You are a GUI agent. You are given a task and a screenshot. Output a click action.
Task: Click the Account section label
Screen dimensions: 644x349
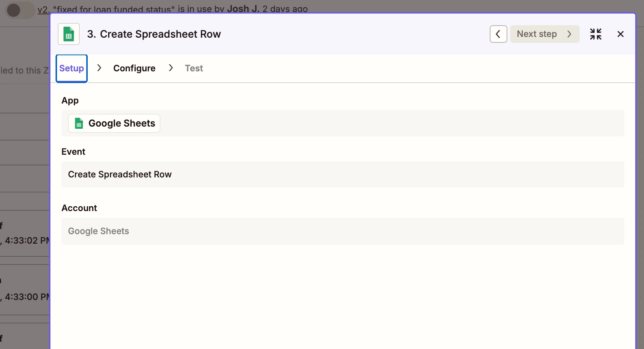(79, 208)
